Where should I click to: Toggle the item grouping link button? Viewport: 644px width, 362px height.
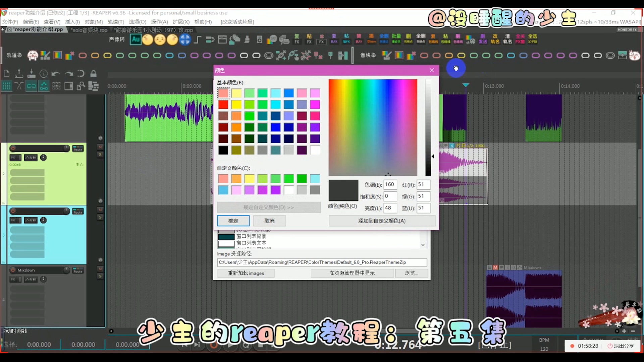31,86
